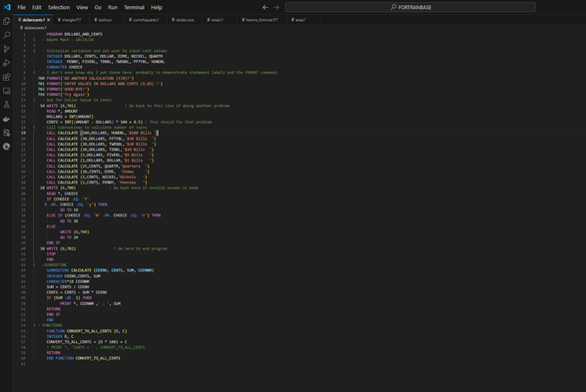Viewport: 586px width, 392px height.
Task: Open the Microsoft Edge Tools view
Action: (6, 147)
